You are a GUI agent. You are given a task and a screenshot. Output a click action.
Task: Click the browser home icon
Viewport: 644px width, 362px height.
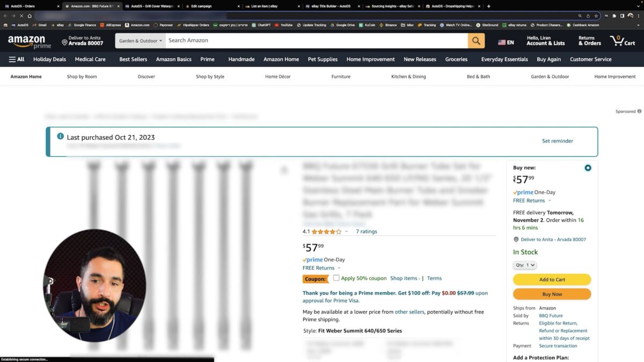[30, 16]
